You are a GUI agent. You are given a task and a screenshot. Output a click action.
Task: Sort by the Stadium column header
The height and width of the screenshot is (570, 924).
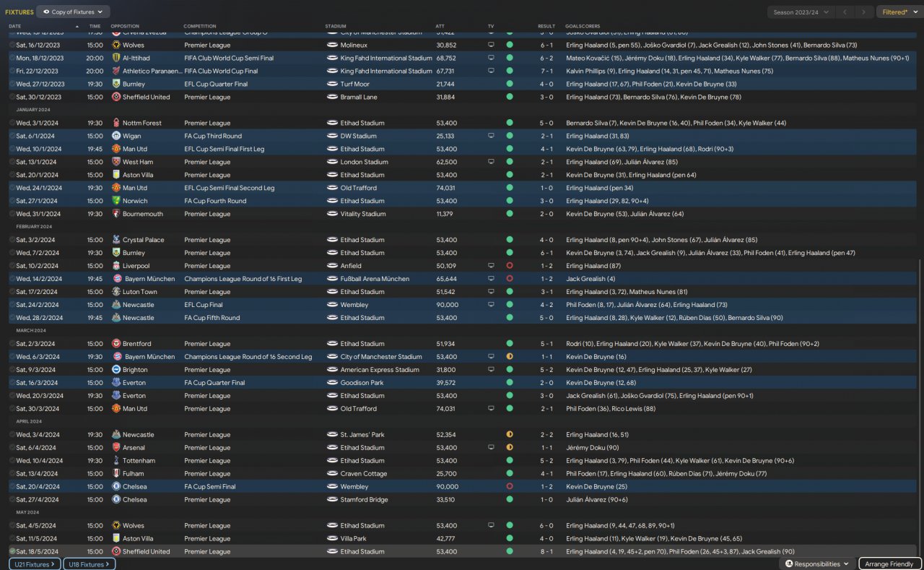336,26
